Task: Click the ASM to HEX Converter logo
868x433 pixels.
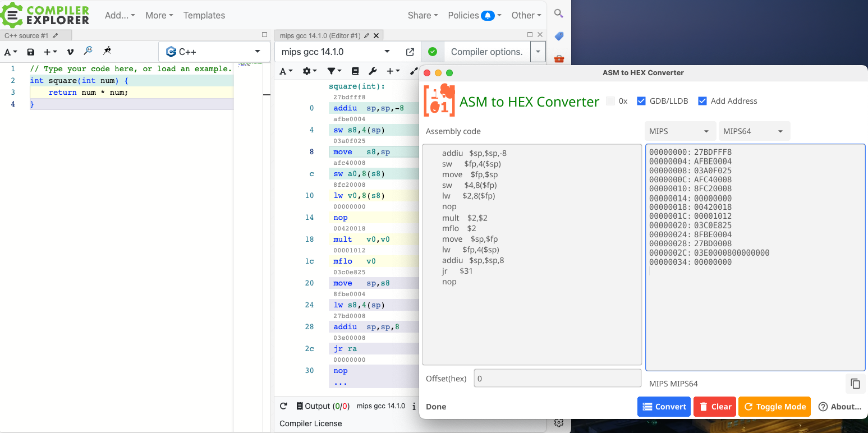Action: click(x=439, y=100)
